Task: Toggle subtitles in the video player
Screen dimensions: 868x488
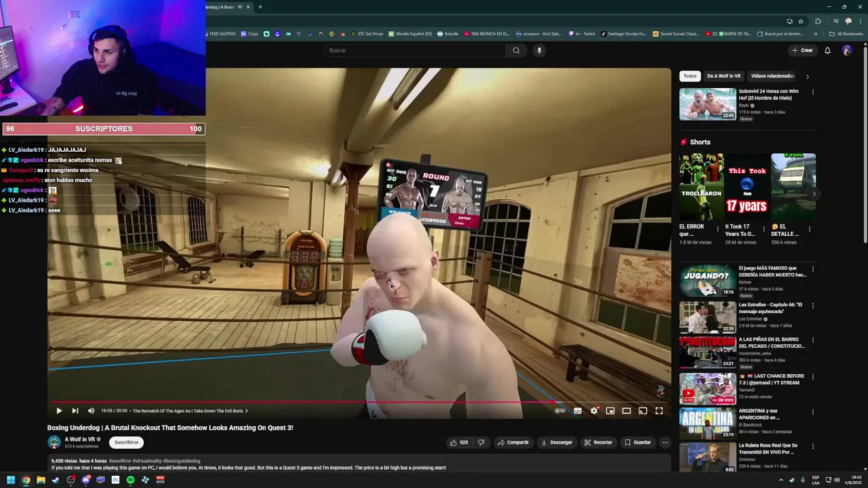Action: tap(578, 411)
